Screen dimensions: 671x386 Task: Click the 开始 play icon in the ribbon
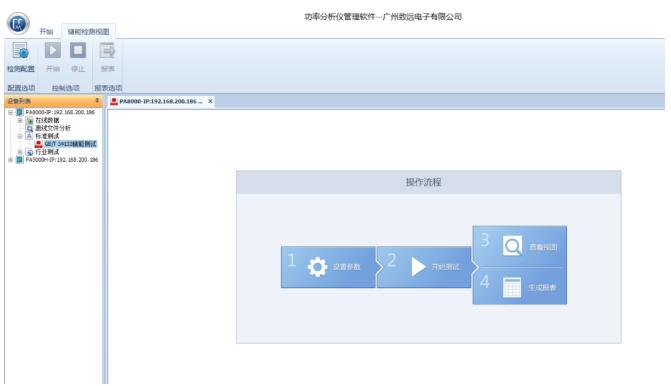click(53, 50)
